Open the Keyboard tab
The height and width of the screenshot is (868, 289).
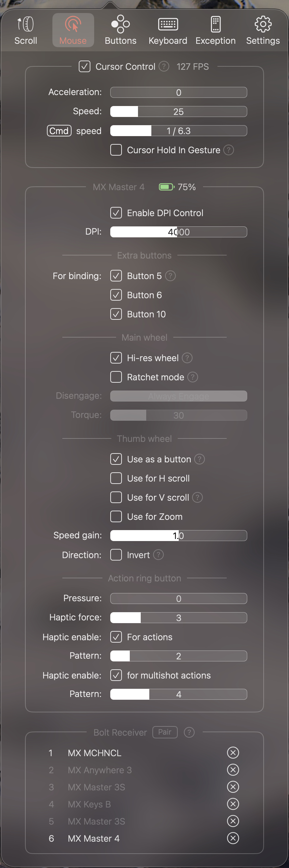168,31
